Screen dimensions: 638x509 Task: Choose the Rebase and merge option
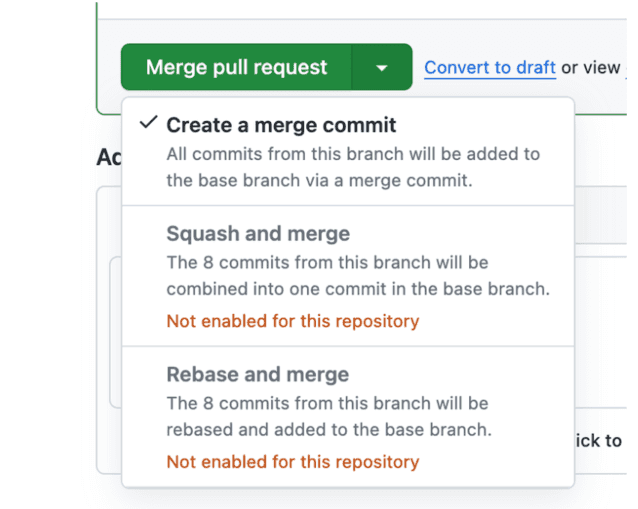click(258, 375)
